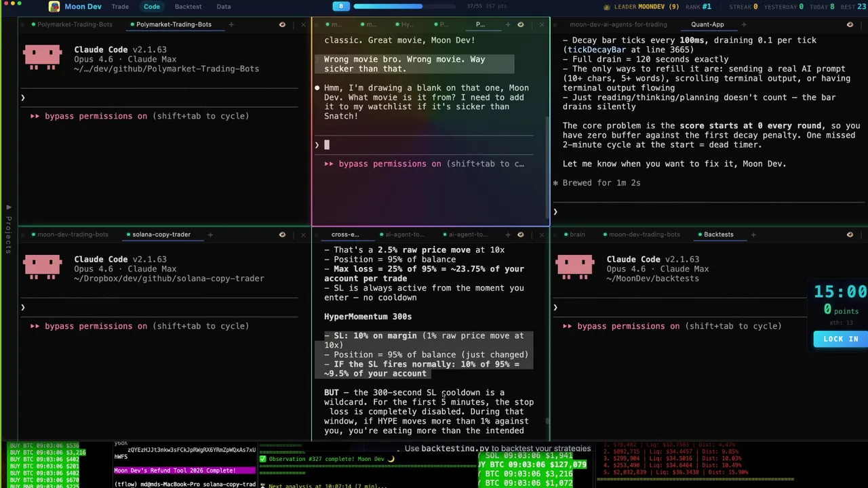Viewport: 868px width, 488px height.
Task: Close the bottom-middle terminal pane
Action: point(541,235)
